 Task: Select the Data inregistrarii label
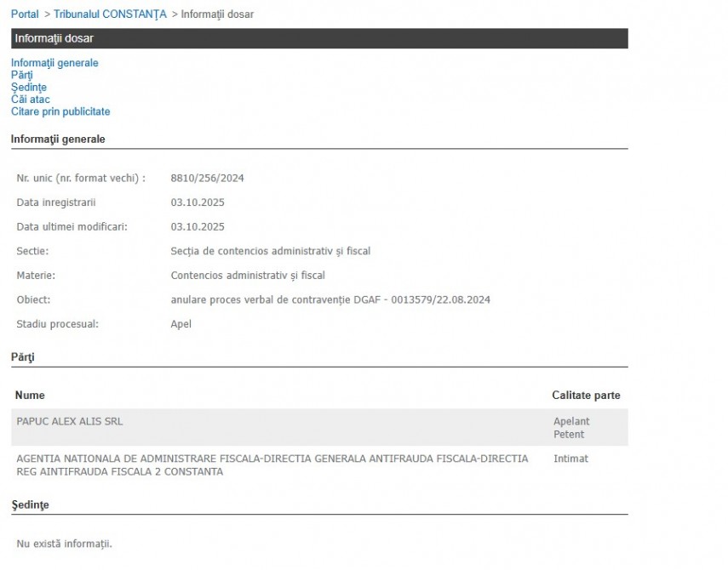pos(56,202)
